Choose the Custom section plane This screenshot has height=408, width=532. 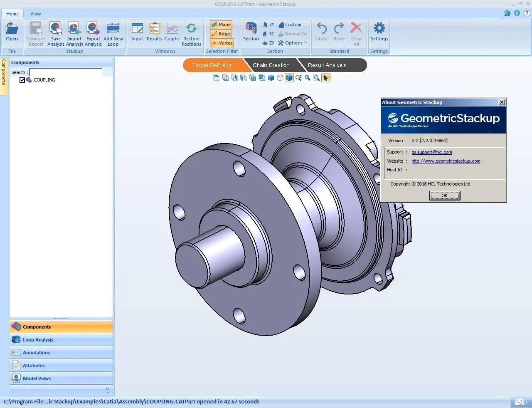pyautogui.click(x=290, y=25)
